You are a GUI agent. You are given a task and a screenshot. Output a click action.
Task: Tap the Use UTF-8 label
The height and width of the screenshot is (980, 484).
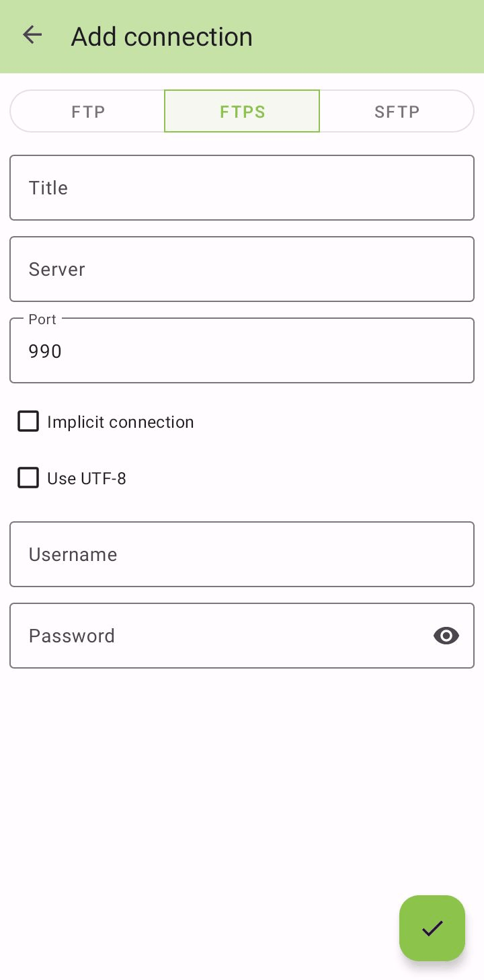[x=86, y=478]
